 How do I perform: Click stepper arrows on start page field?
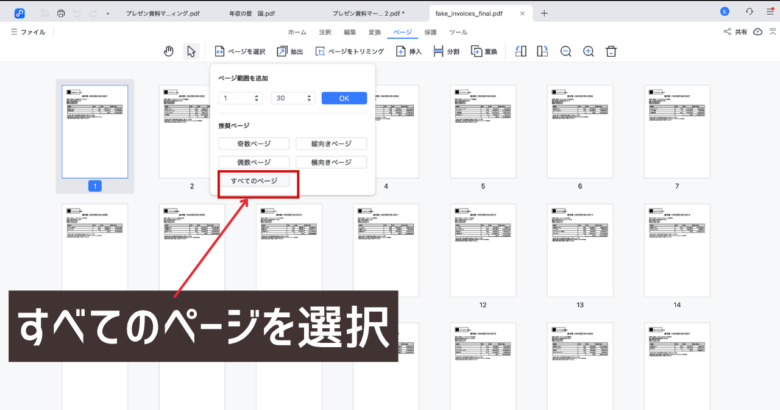click(x=258, y=98)
